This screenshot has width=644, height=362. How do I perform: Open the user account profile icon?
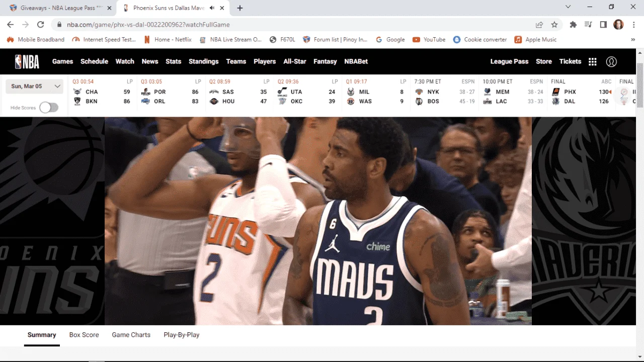point(611,61)
